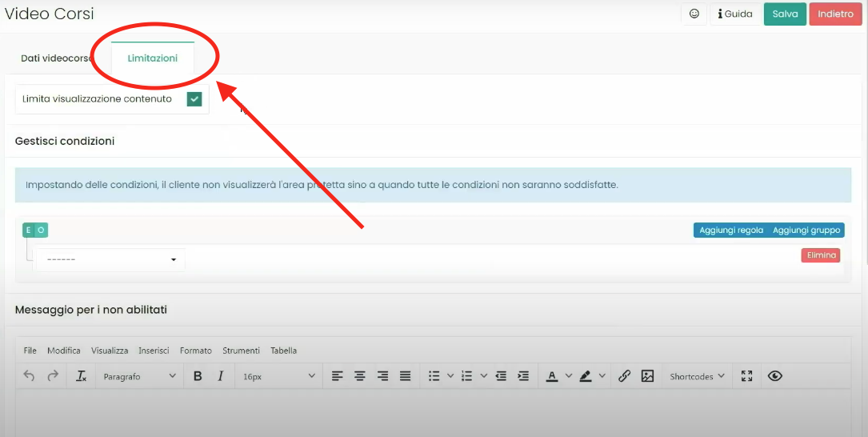Switch condition operator to O (OR)
The height and width of the screenshot is (437, 868).
tap(42, 231)
